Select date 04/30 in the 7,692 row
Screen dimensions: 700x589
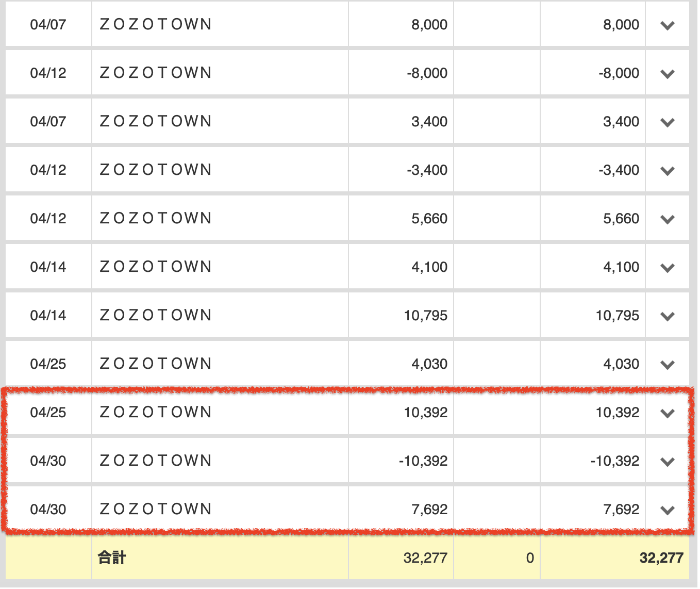pyautogui.click(x=48, y=510)
